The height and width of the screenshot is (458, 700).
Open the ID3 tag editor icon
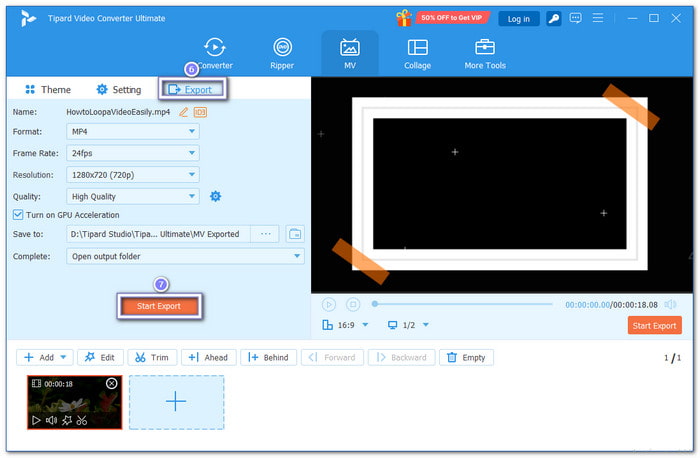click(200, 112)
